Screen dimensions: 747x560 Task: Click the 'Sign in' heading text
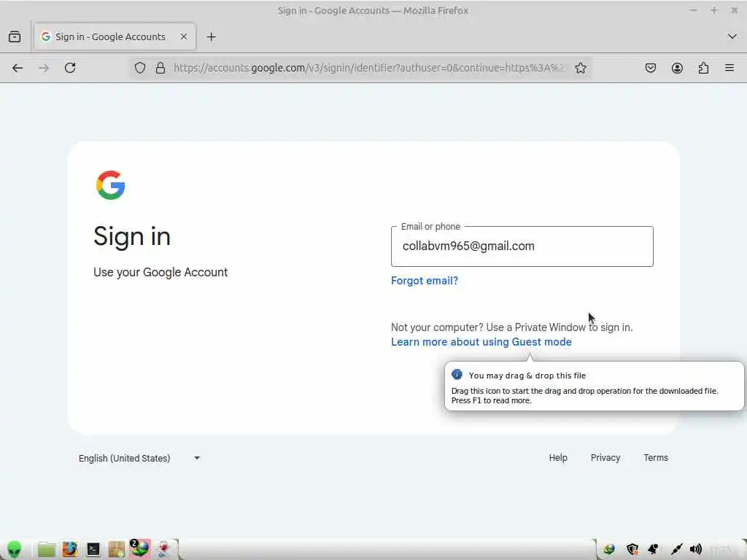point(132,237)
